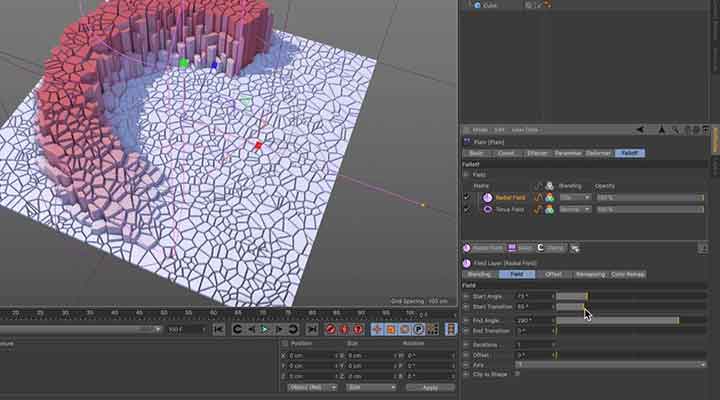Adjust the Start Angle slider
Image resolution: width=720 pixels, height=400 pixels.
[x=630, y=297]
